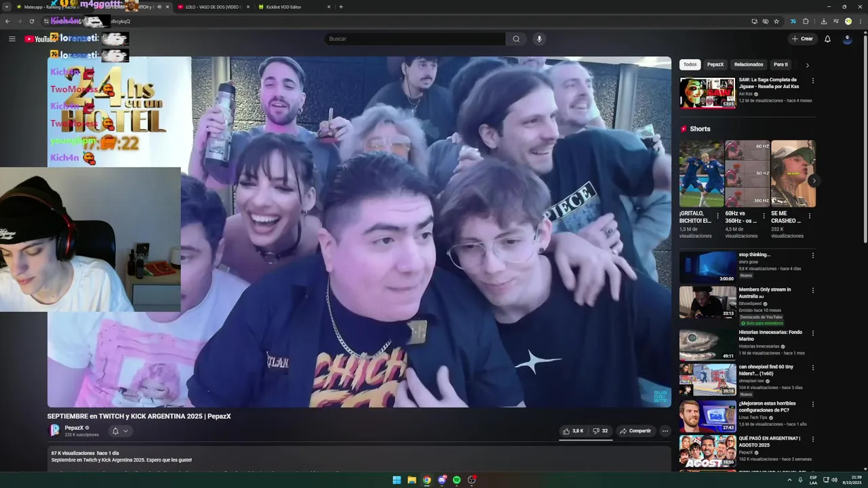Open the account avatar menu
This screenshot has height=488, width=868.
tap(847, 39)
